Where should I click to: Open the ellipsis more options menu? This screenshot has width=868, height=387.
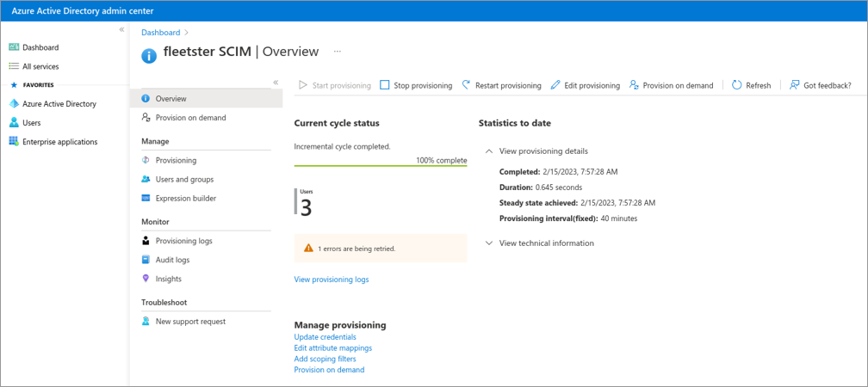click(x=338, y=51)
